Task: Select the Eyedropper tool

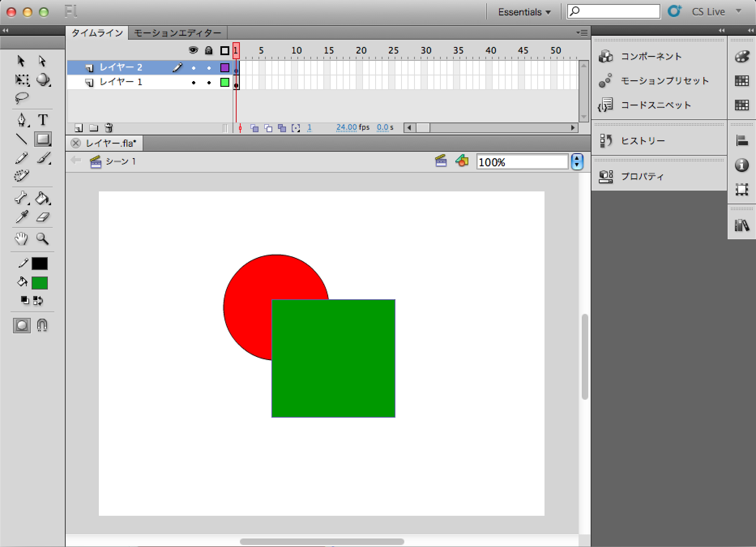Action: point(21,217)
